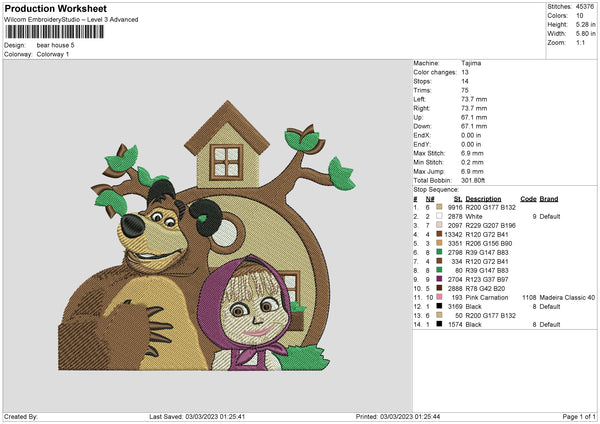Click the purple swatch beside R123 G37 B97

pos(439,279)
